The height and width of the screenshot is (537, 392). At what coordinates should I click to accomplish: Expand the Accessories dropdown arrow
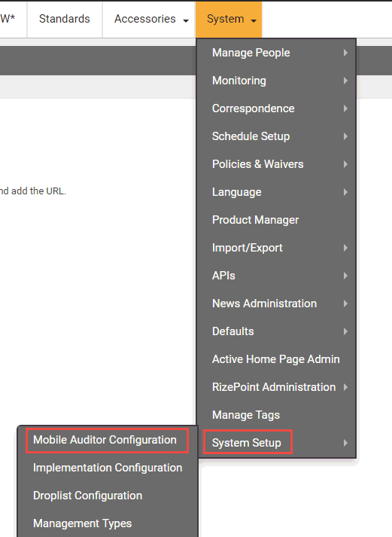point(186,20)
